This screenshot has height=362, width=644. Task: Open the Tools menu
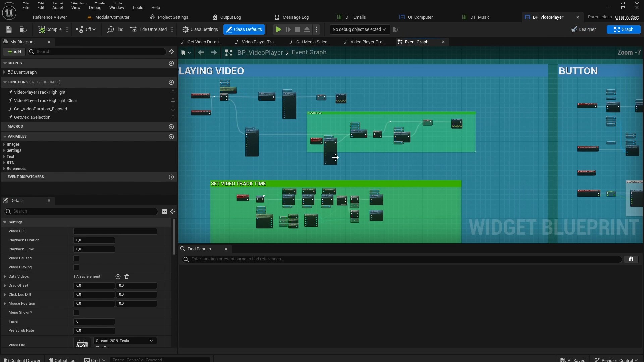coord(138,7)
